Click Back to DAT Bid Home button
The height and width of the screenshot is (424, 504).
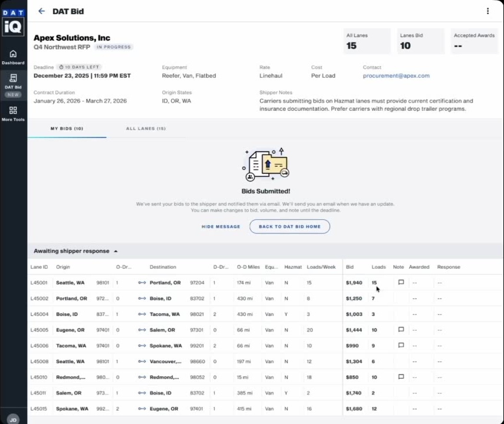click(x=289, y=226)
